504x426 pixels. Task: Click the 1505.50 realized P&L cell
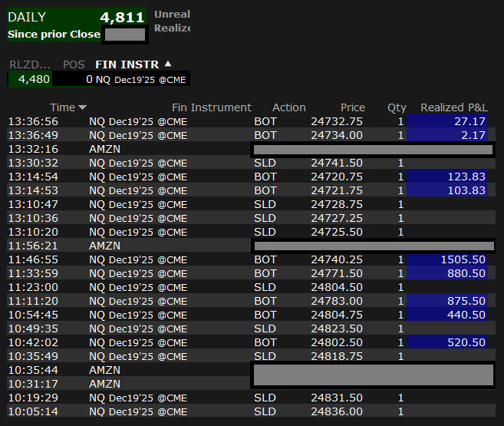[x=447, y=259]
